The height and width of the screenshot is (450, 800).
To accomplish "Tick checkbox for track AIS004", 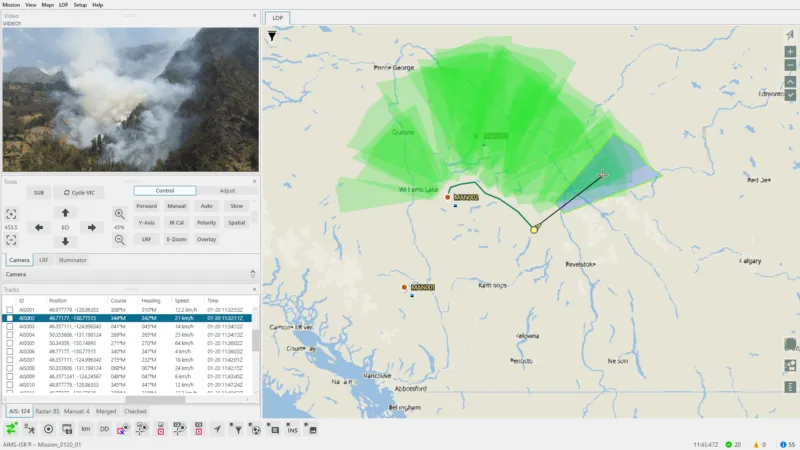I will pos(10,335).
